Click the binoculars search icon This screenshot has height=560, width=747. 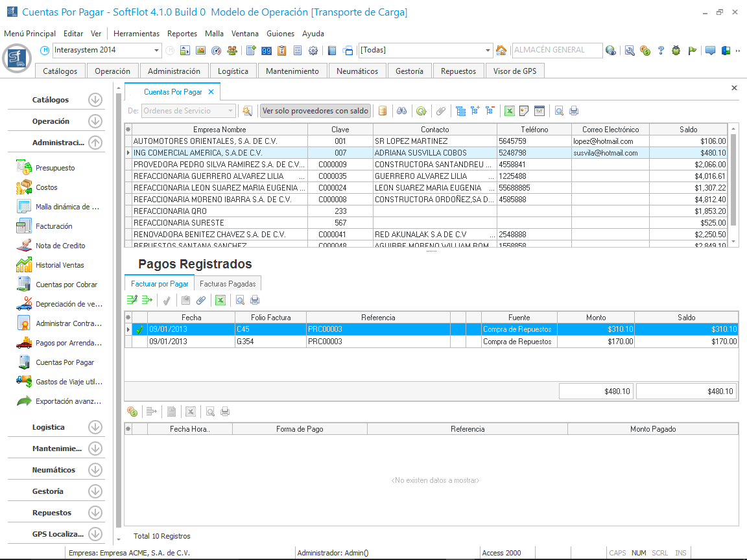(402, 111)
